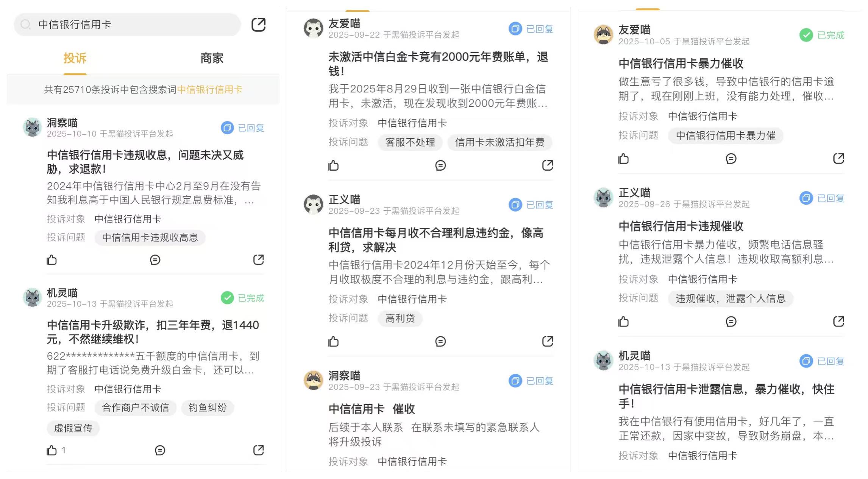868x479 pixels.
Task: Open comments on the 每月收不合理利息 complaint
Action: click(x=440, y=342)
